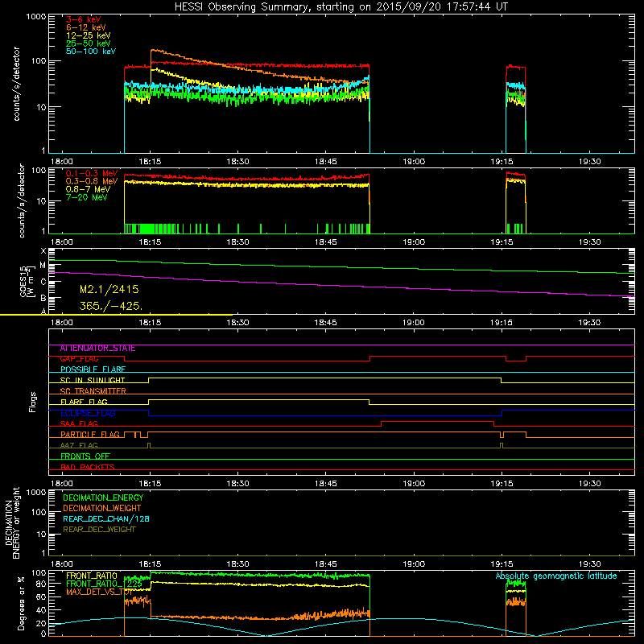Select the 18:45 time label under GOES panel
The height and width of the screenshot is (644, 644).
[x=326, y=323]
